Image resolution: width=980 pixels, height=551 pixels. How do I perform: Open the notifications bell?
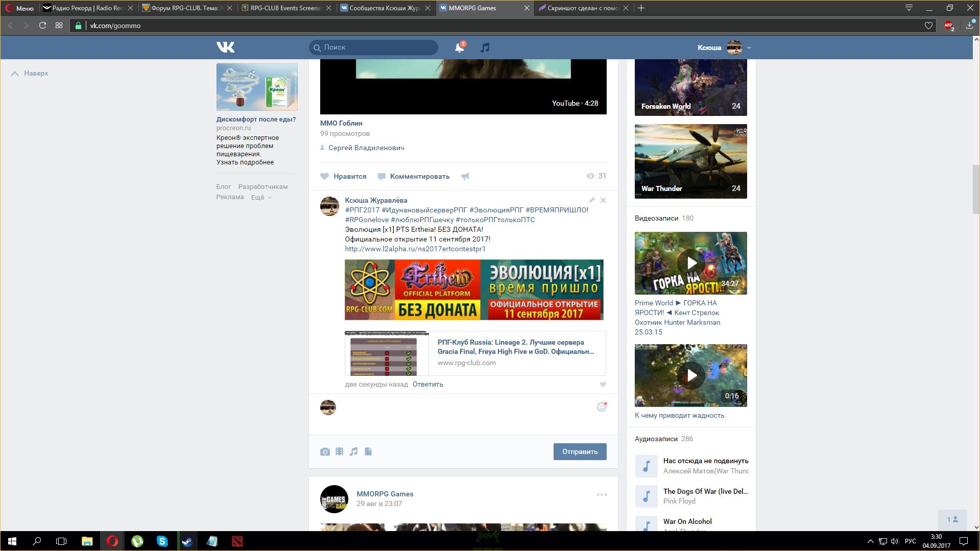click(460, 47)
